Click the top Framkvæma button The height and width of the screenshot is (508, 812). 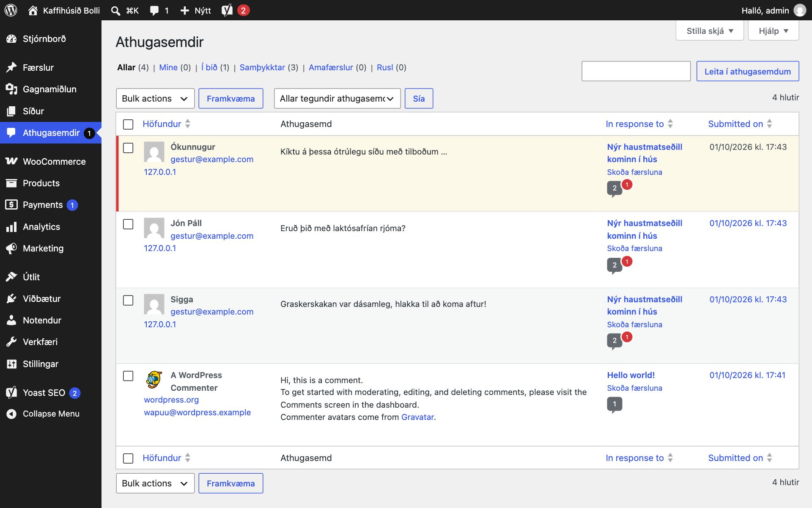(x=231, y=99)
